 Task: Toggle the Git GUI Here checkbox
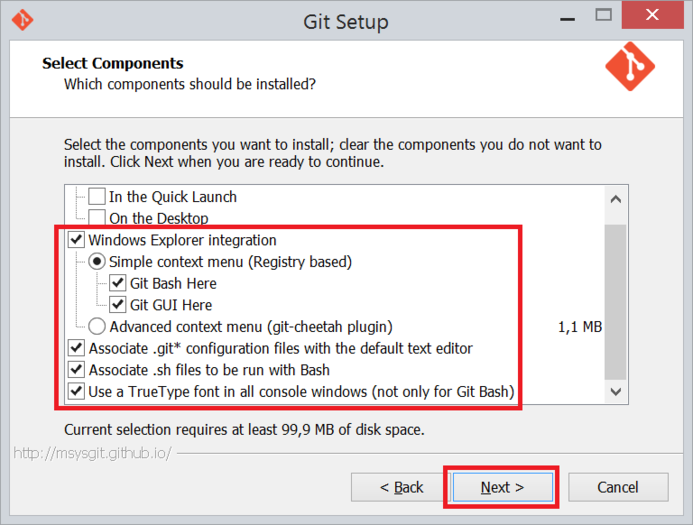coord(118,305)
